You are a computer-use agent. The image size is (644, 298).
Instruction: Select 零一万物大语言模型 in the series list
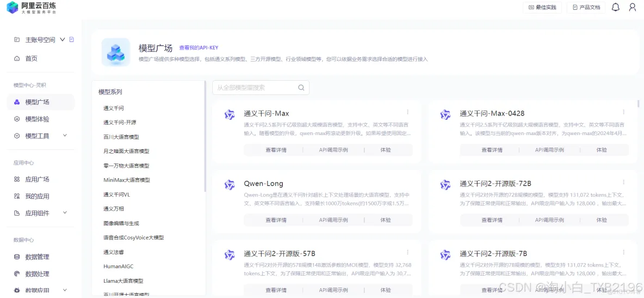(x=127, y=166)
